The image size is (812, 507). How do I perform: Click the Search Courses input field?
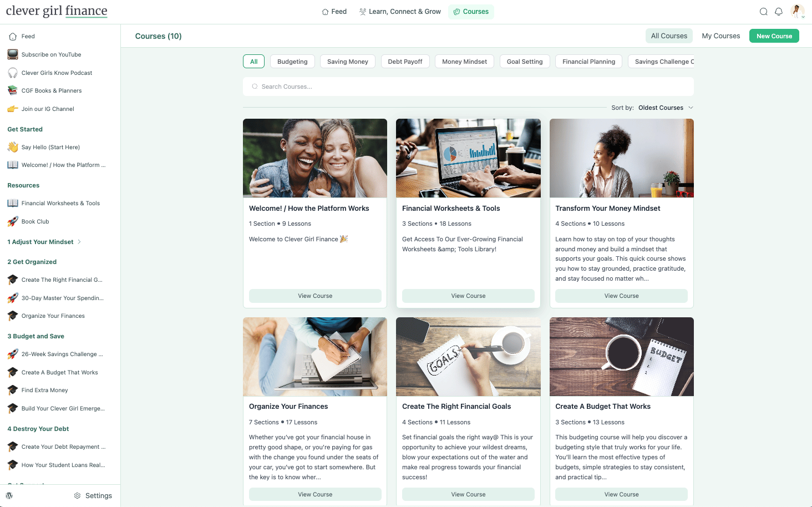pyautogui.click(x=468, y=87)
